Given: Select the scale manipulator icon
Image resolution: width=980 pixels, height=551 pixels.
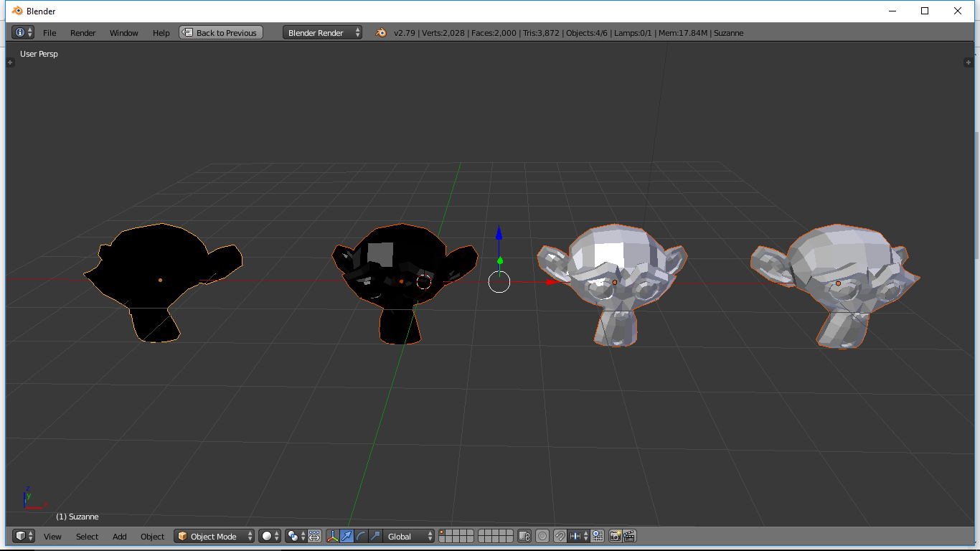Looking at the screenshot, I should tap(374, 536).
